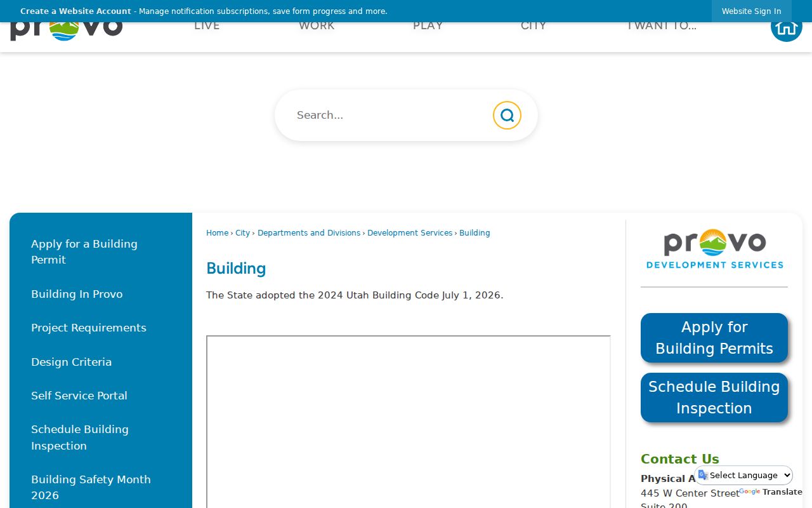Click the Schedule Building Inspection button
The height and width of the screenshot is (508, 812).
tap(714, 398)
